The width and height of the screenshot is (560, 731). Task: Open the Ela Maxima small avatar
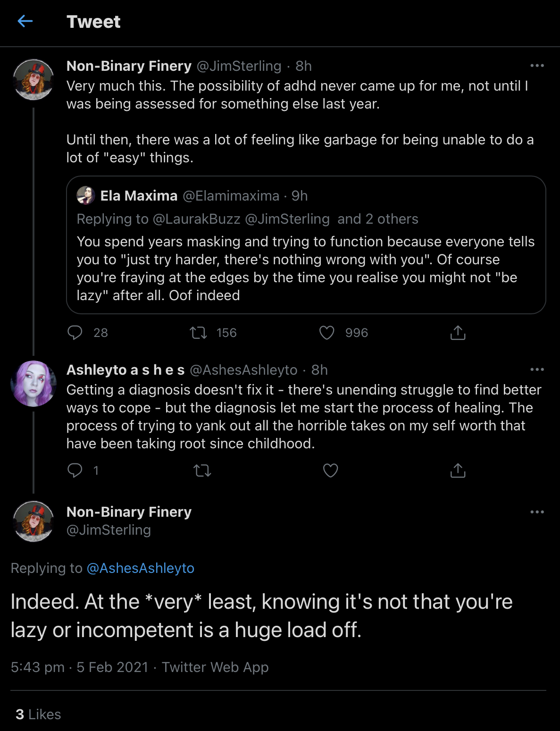[86, 195]
